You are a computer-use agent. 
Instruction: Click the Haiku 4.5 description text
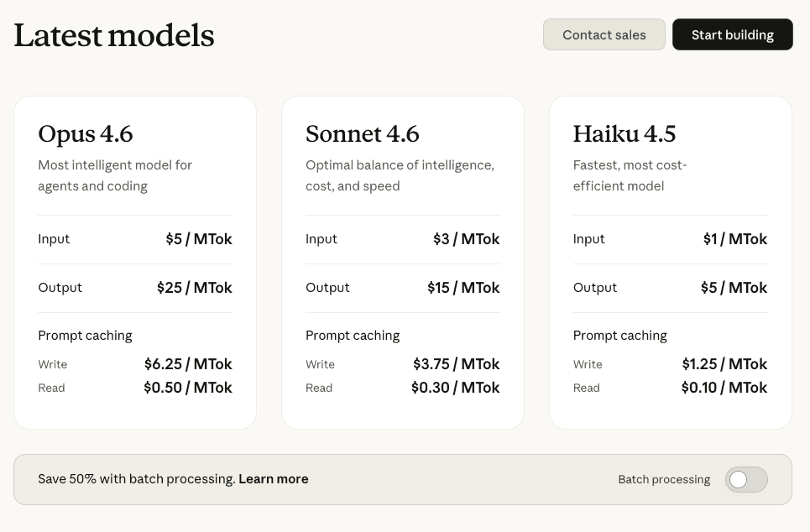(x=630, y=175)
